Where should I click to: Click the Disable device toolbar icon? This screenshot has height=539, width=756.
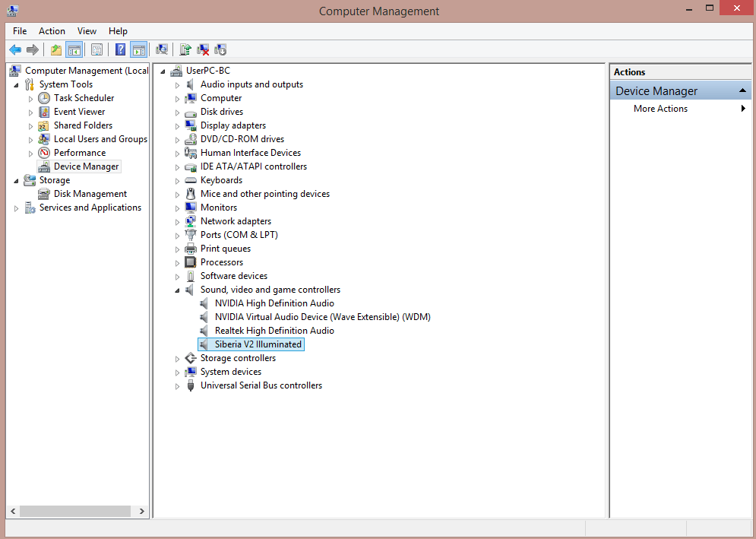[x=220, y=49]
